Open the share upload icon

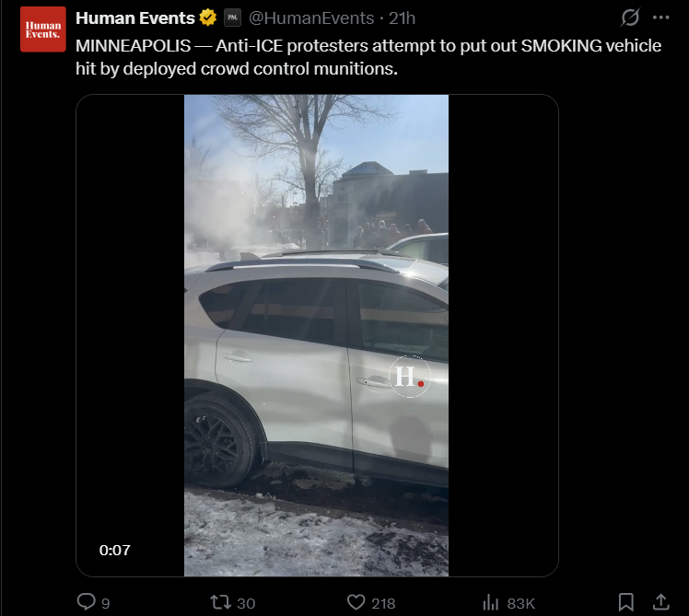point(660,602)
